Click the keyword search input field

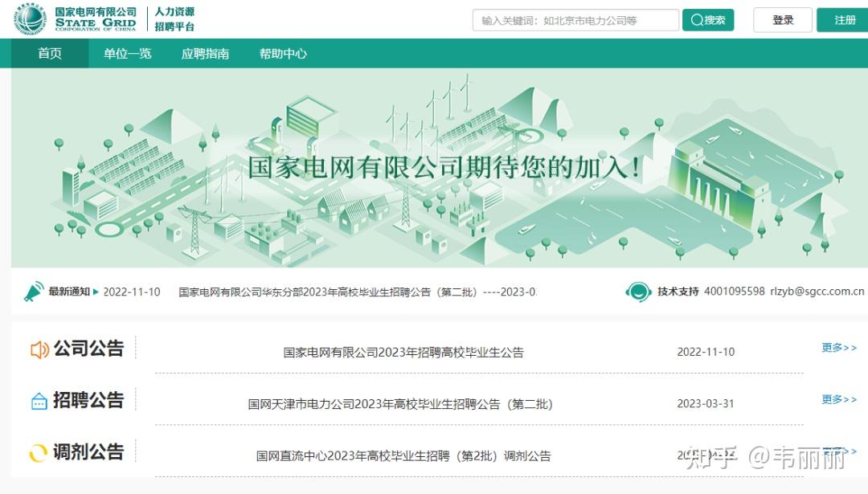click(x=575, y=20)
